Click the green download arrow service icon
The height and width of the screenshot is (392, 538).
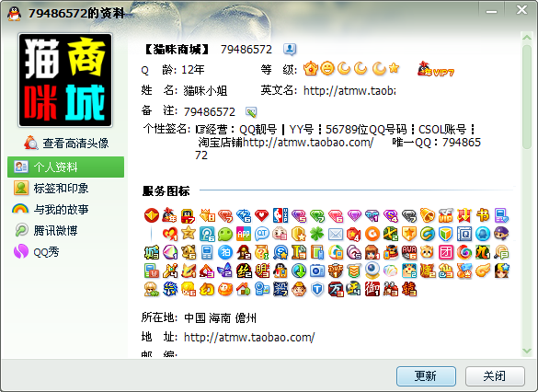(299, 271)
